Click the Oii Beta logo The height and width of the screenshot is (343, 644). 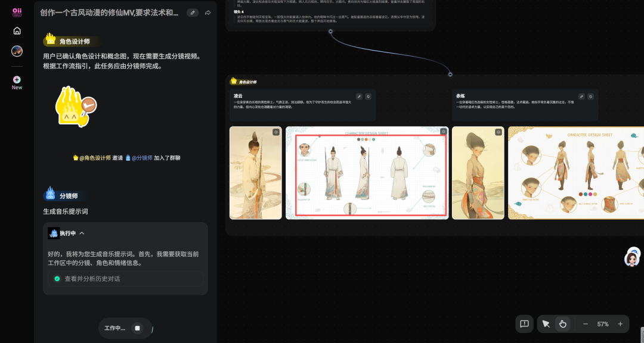tap(17, 12)
